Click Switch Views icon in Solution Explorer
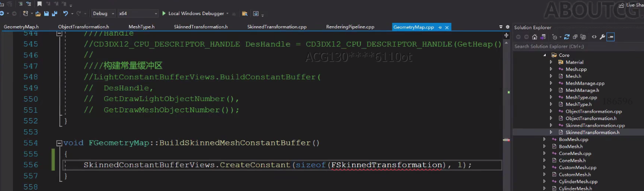 click(543, 37)
